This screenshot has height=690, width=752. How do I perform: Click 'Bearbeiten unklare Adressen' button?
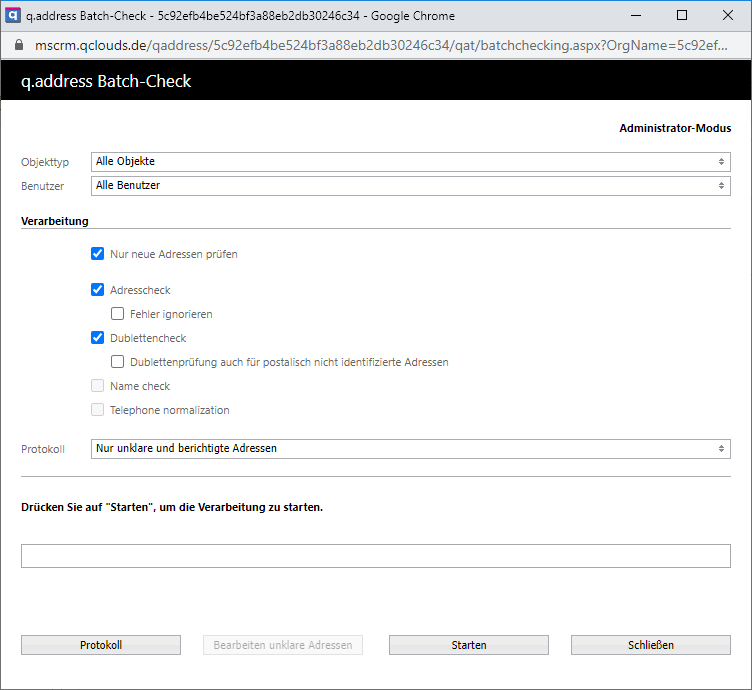pyautogui.click(x=283, y=645)
